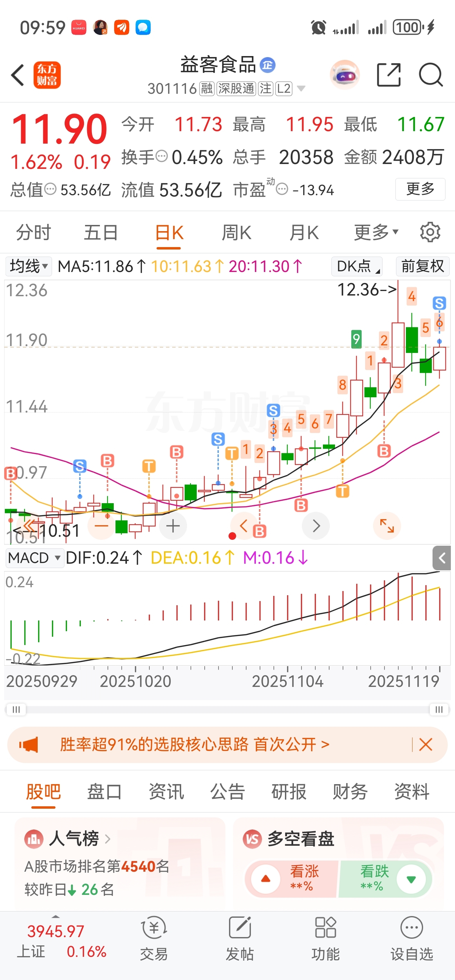Vote 看涨 bullish
Image resolution: width=455 pixels, height=980 pixels.
click(x=291, y=879)
